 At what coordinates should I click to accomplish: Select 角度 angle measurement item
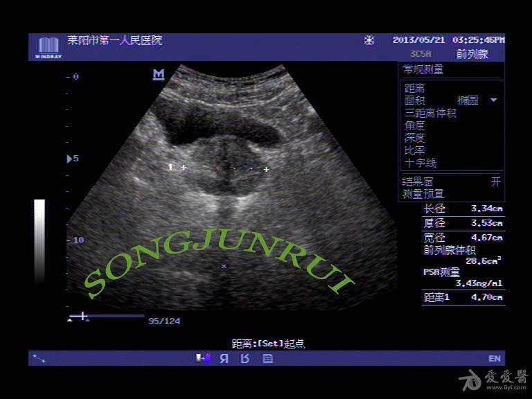click(x=414, y=125)
